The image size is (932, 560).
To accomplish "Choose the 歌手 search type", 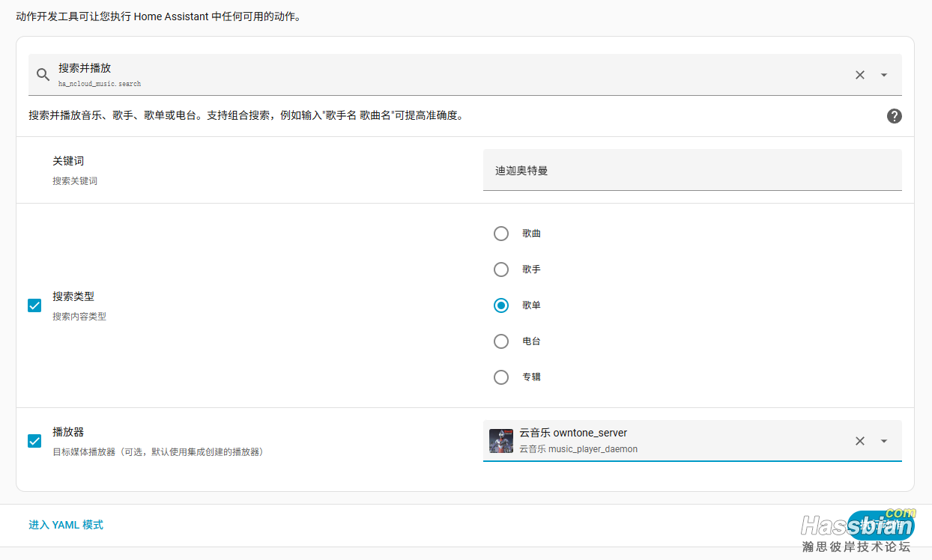I will pyautogui.click(x=501, y=270).
